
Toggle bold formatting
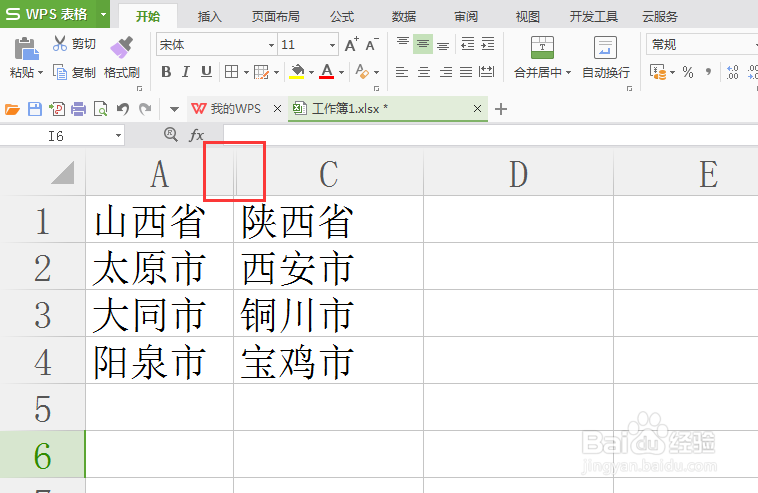click(x=166, y=72)
